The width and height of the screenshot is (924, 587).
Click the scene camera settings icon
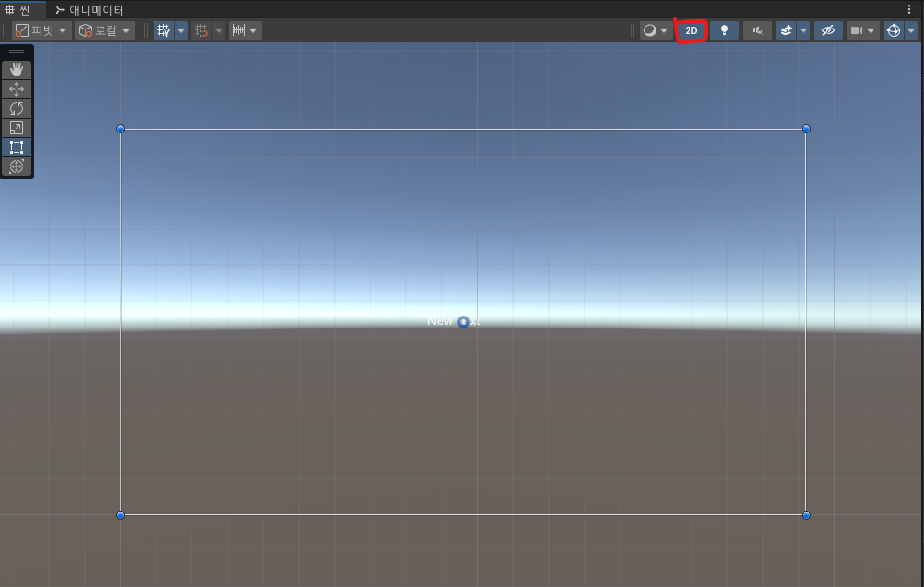pyautogui.click(x=859, y=29)
